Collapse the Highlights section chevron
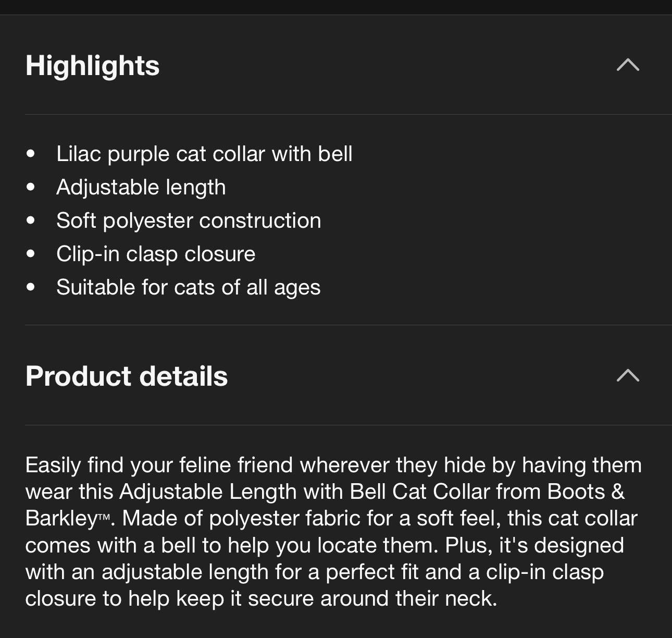This screenshot has width=672, height=638. (628, 65)
